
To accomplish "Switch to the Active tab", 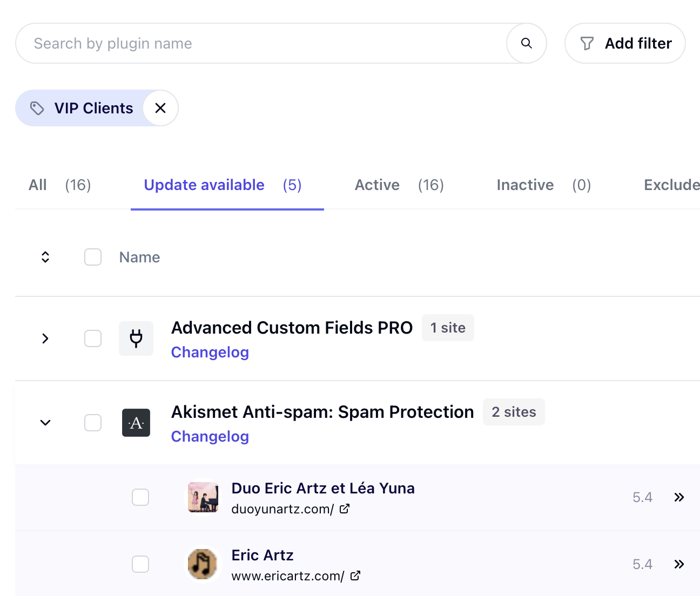I will click(399, 185).
